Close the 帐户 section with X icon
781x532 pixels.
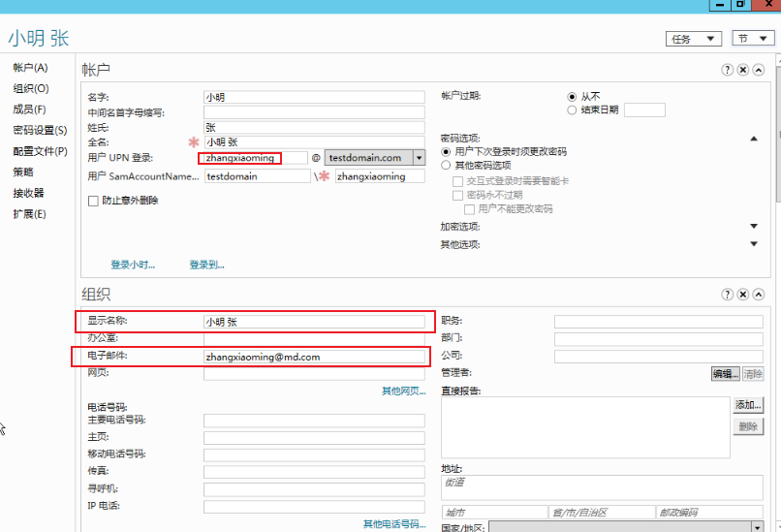(742, 70)
